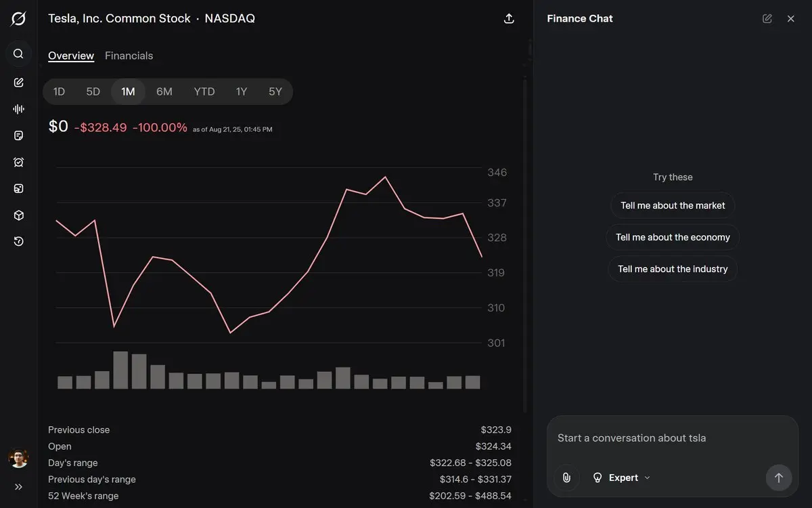Click the tallest volume bar in chart
The image size is (812, 508).
point(120,370)
